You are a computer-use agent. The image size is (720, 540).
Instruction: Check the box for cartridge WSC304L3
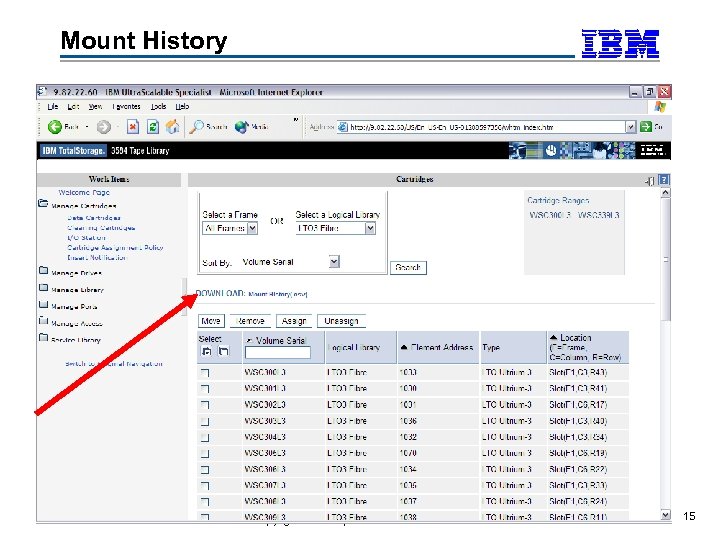[205, 437]
